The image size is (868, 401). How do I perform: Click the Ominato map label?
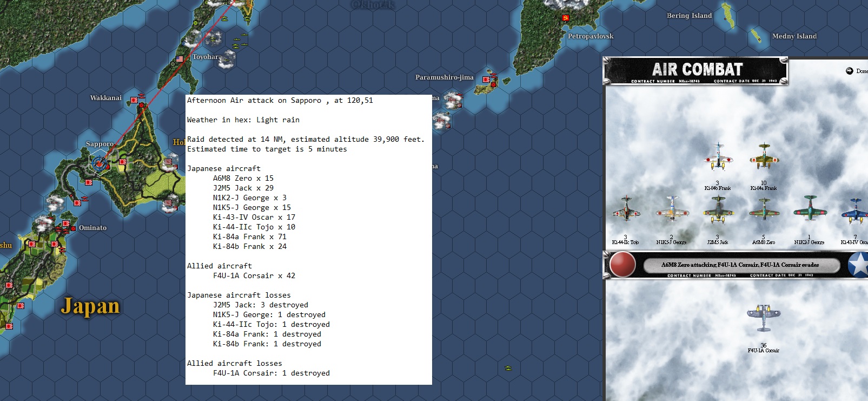(93, 228)
